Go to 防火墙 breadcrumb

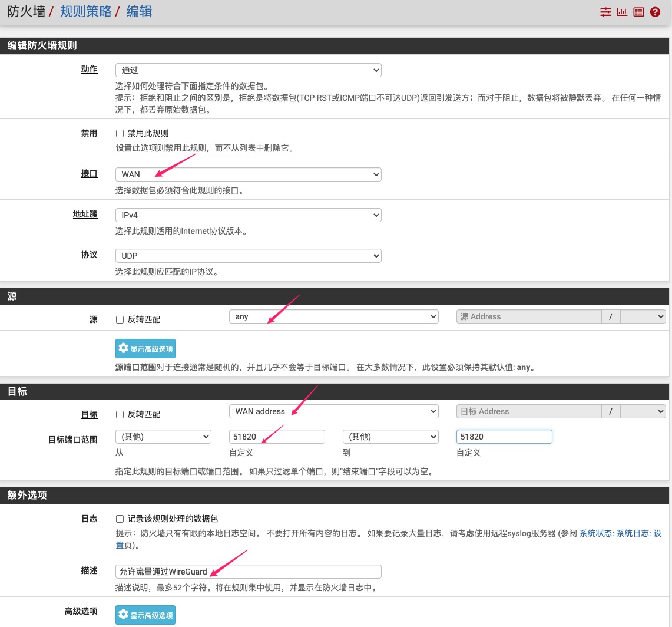tap(27, 11)
